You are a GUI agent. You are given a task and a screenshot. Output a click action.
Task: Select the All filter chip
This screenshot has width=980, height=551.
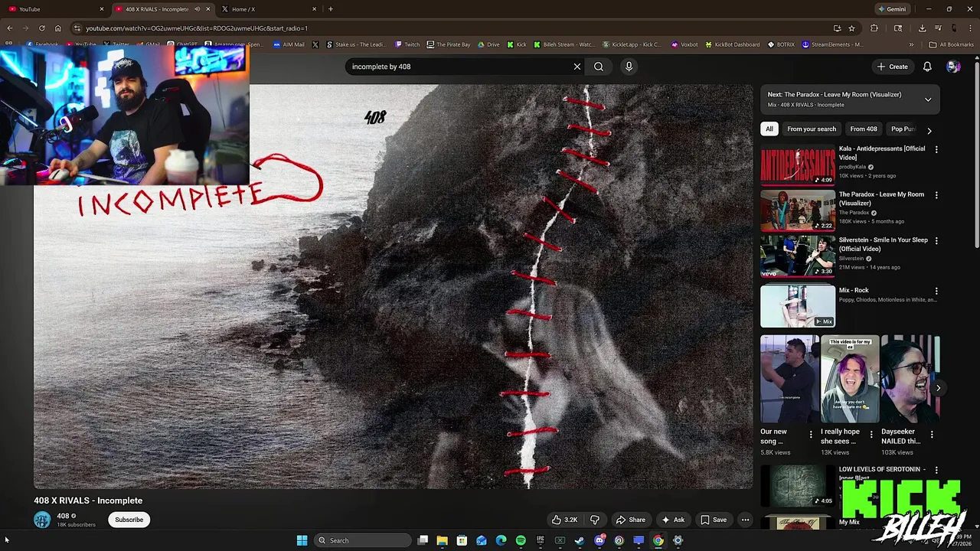point(769,129)
